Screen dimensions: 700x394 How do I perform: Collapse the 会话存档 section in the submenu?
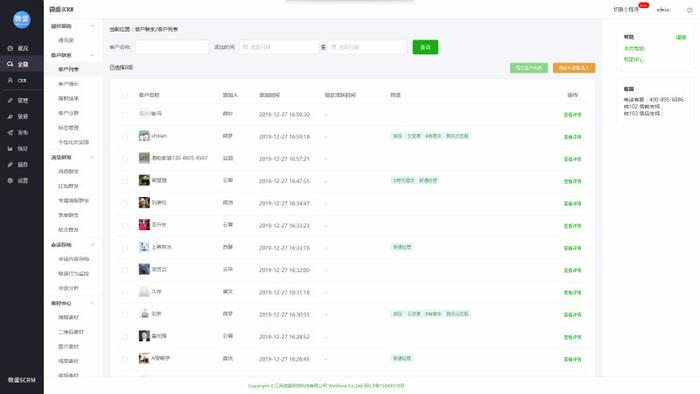tap(92, 245)
